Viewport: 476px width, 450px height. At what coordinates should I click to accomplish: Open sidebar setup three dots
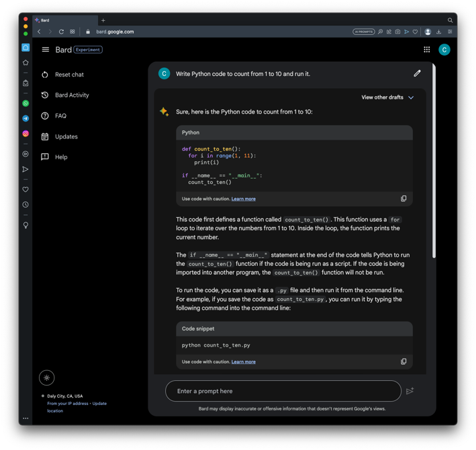(26, 418)
